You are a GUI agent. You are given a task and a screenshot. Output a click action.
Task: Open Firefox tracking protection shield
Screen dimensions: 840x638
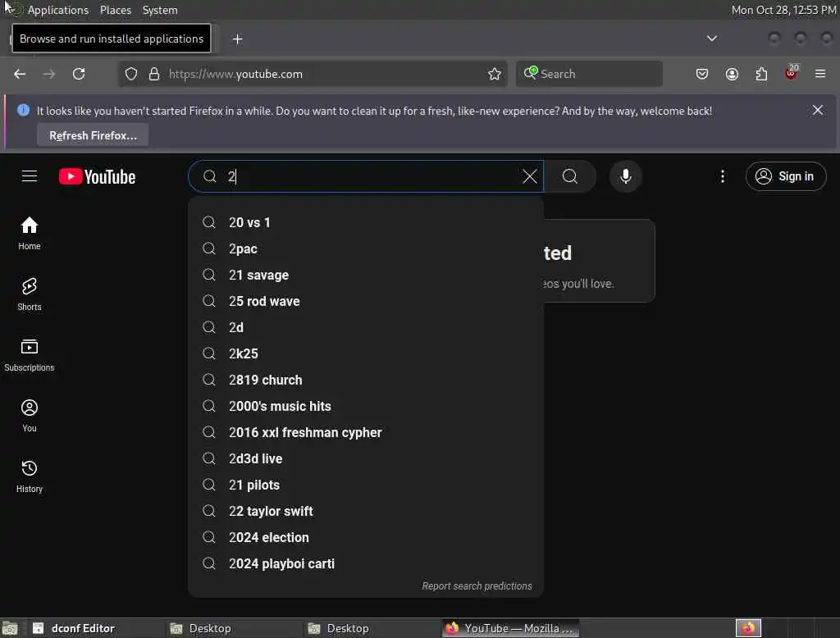tap(131, 74)
